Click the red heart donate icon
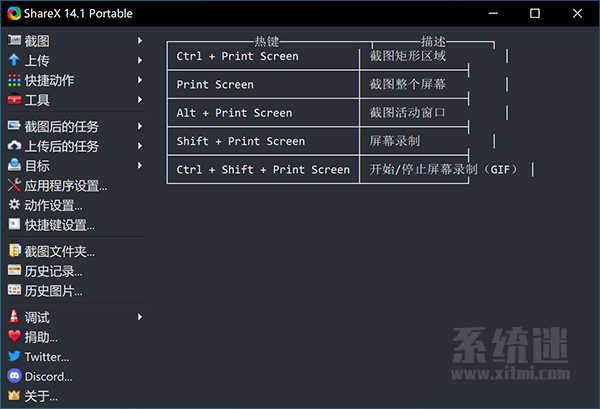 click(14, 336)
